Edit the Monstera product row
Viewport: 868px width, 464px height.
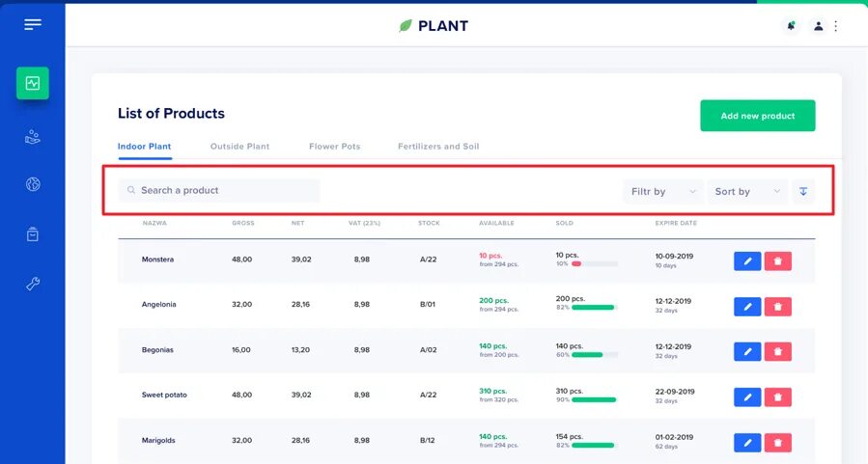tap(747, 261)
